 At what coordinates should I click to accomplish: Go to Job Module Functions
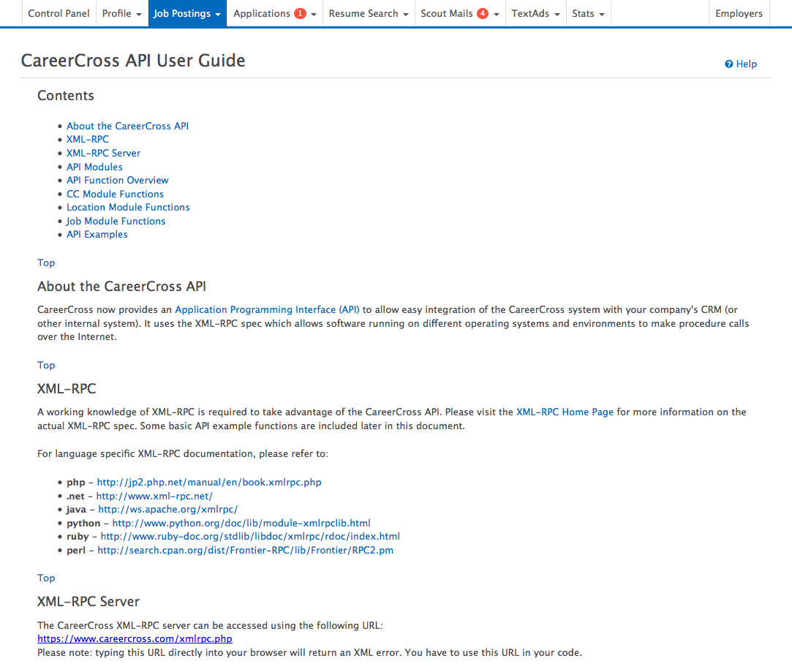[116, 221]
